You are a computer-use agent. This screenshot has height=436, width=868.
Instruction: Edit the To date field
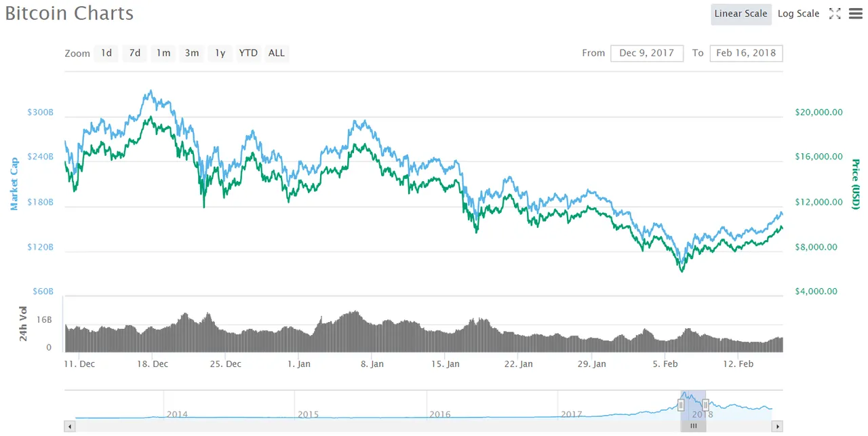pos(746,53)
